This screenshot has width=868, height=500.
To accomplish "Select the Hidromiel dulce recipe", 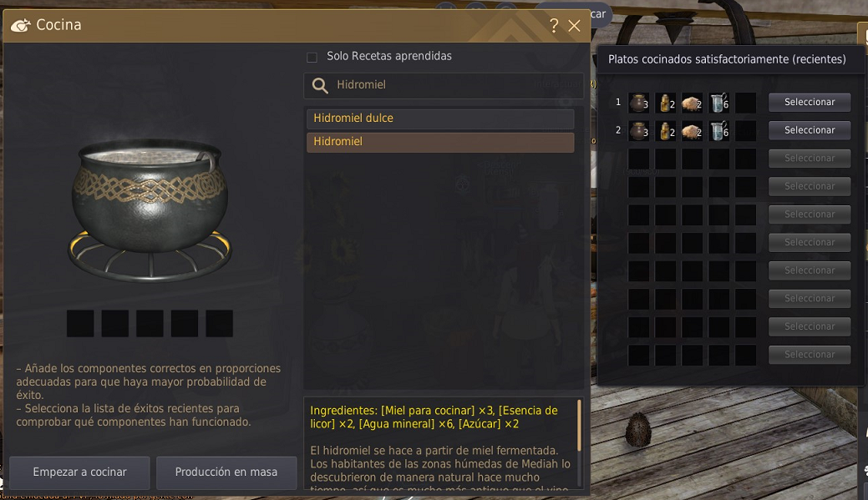I will click(440, 119).
